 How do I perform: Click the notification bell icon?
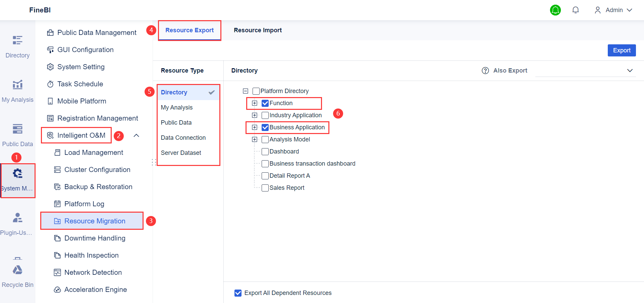[576, 10]
